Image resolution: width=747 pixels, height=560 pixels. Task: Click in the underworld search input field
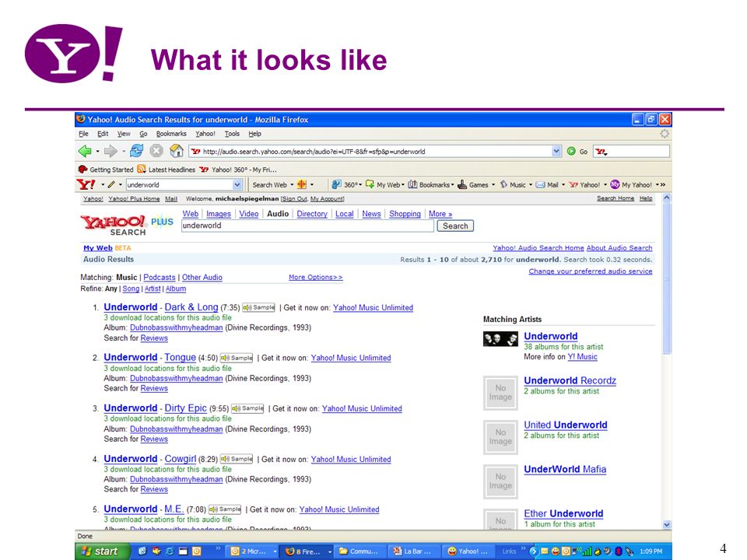coord(307,226)
